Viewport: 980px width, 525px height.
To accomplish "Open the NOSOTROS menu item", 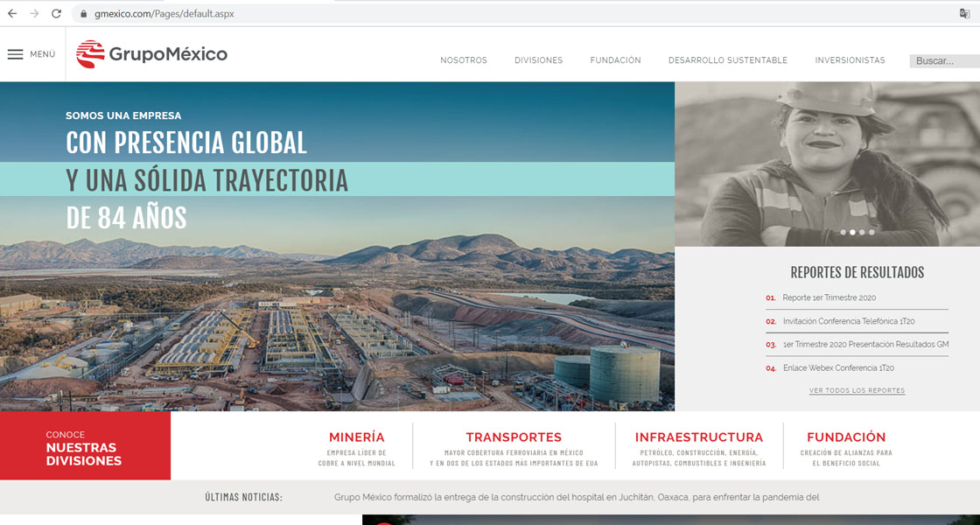I will click(x=464, y=60).
